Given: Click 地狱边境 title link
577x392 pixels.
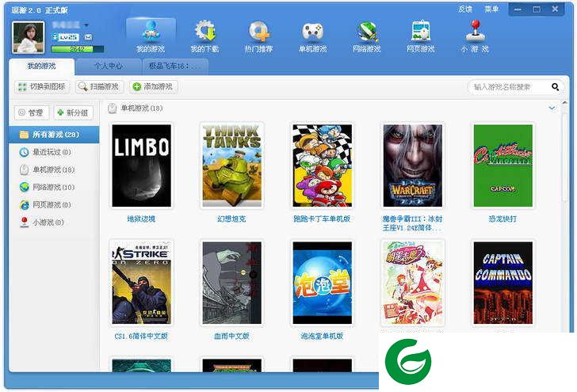Looking at the screenshot, I should pyautogui.click(x=141, y=219).
